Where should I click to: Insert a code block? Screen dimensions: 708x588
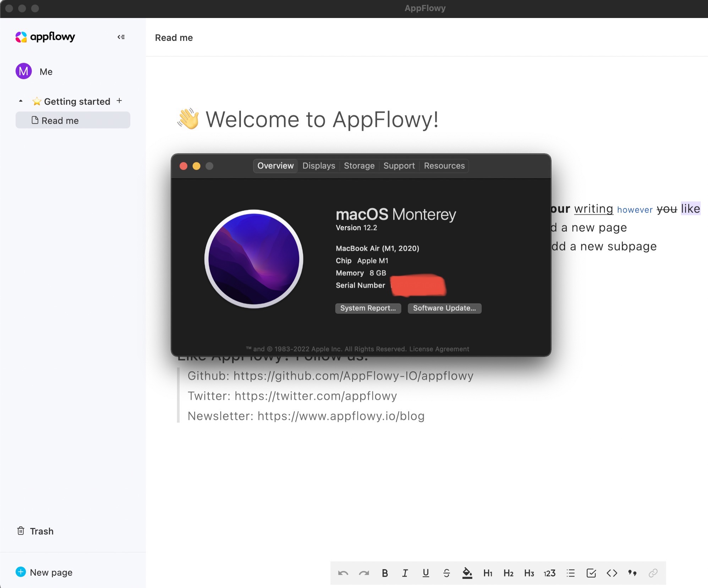[x=611, y=573]
